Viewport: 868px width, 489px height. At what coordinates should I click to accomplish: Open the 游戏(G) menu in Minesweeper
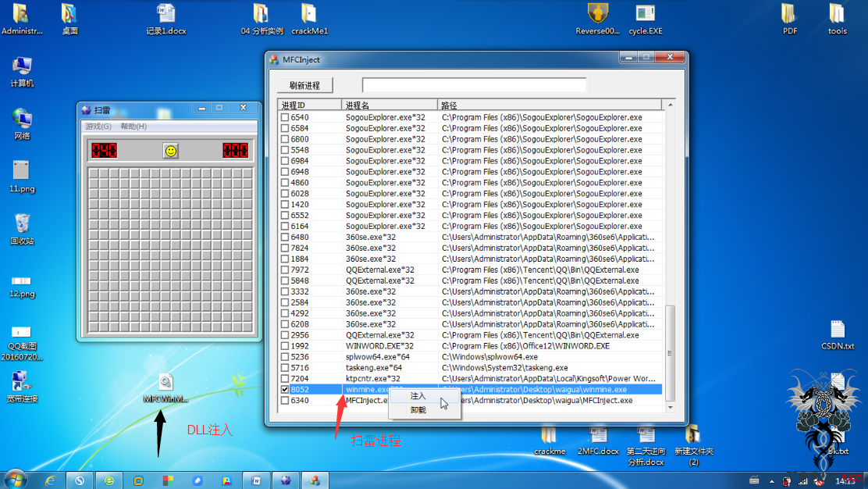[98, 127]
